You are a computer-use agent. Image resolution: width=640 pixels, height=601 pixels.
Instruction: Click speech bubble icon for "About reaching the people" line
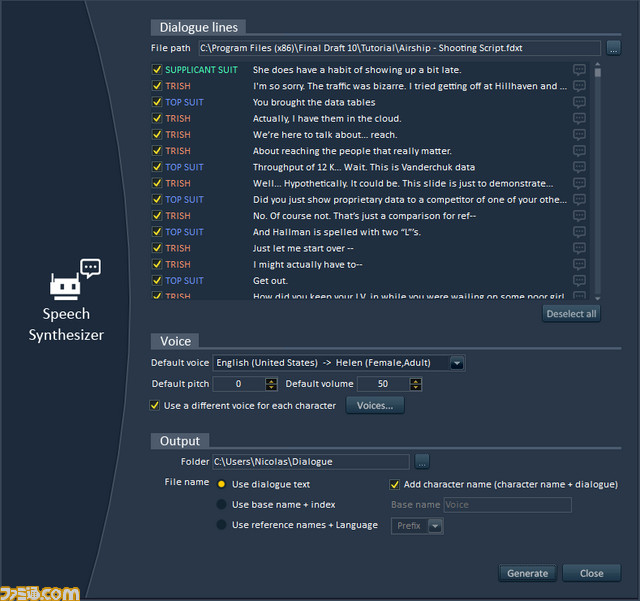(x=579, y=151)
